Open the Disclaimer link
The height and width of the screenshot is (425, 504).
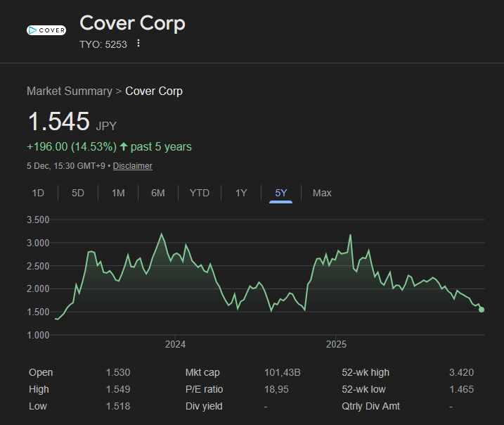tap(132, 166)
